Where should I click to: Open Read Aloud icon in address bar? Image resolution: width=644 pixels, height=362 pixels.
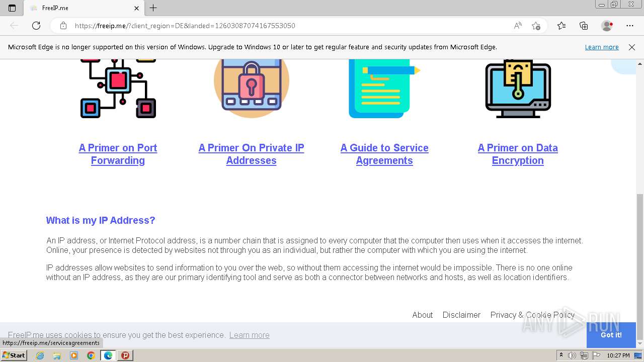tap(518, 26)
